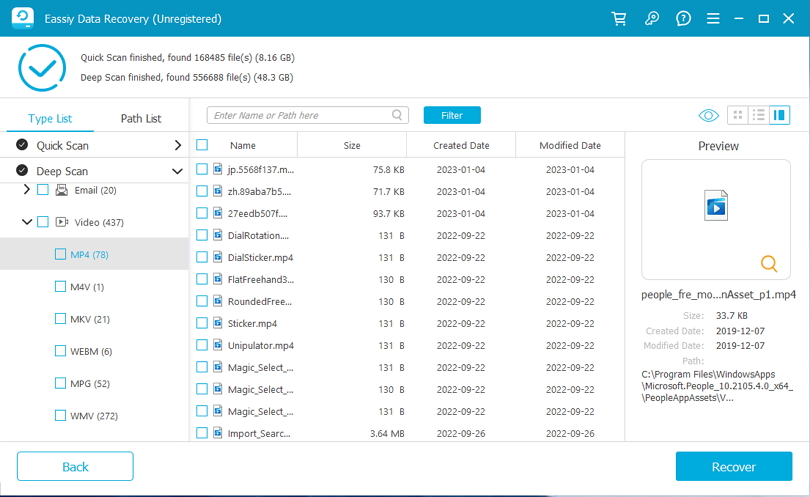Click the file icon of Import_Searc...

[218, 433]
